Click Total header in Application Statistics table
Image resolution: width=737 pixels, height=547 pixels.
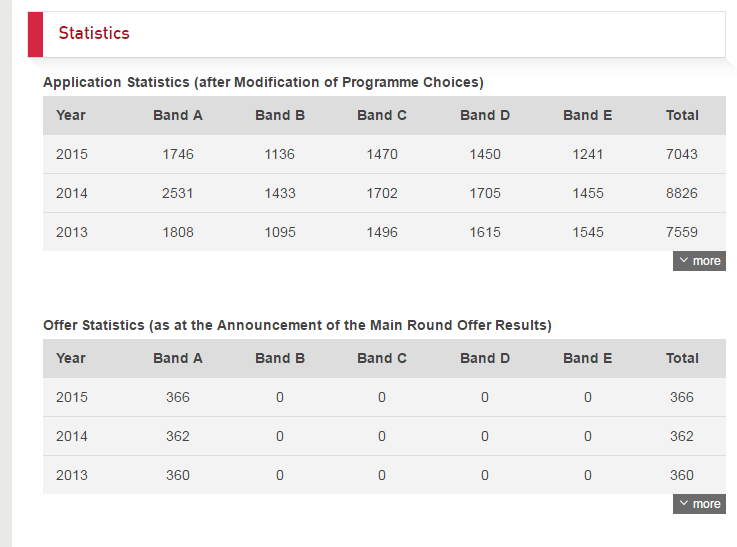[682, 115]
